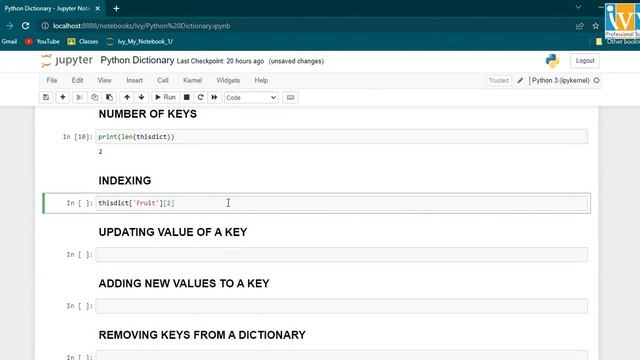Paste cells below icon
The height and width of the screenshot is (360, 640).
coord(109,98)
